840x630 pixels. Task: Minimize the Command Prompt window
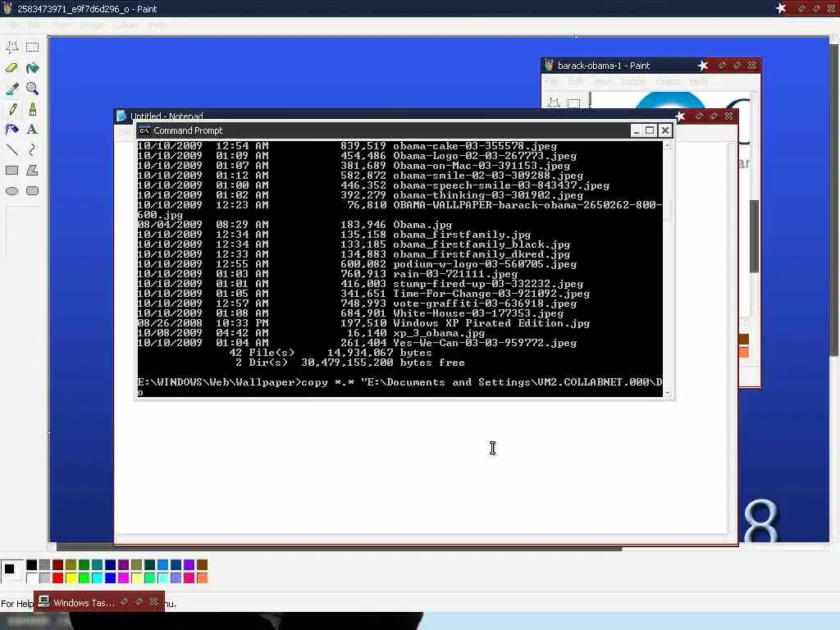point(636,130)
